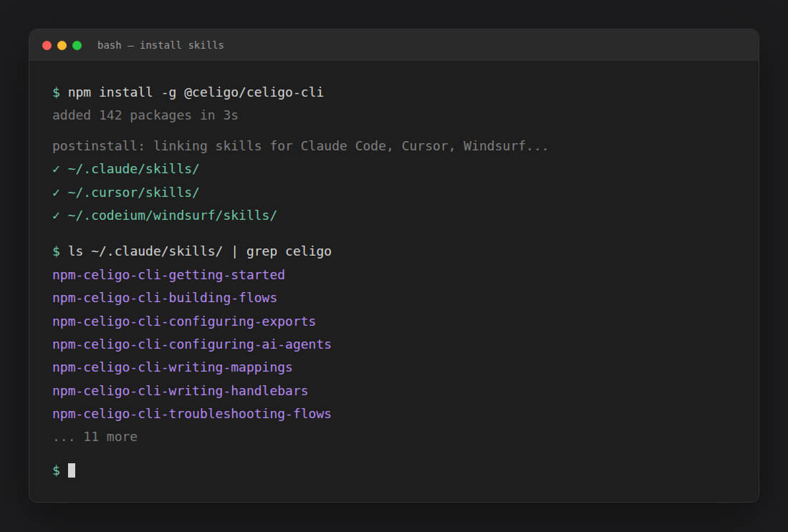The width and height of the screenshot is (788, 532).
Task: Click npm-celigo-cli-troubleshooting-flows entry
Action: [x=192, y=414]
